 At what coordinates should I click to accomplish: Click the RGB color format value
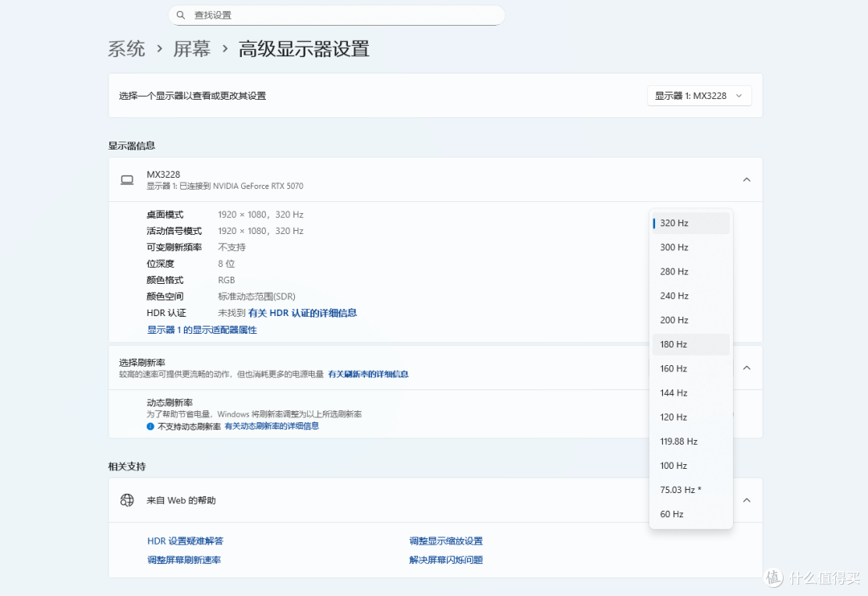(227, 280)
